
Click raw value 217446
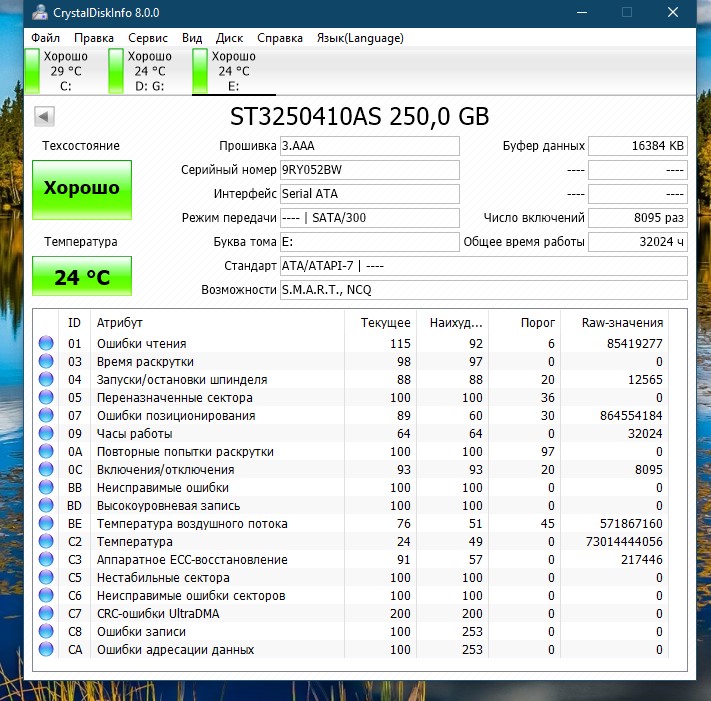tap(642, 560)
